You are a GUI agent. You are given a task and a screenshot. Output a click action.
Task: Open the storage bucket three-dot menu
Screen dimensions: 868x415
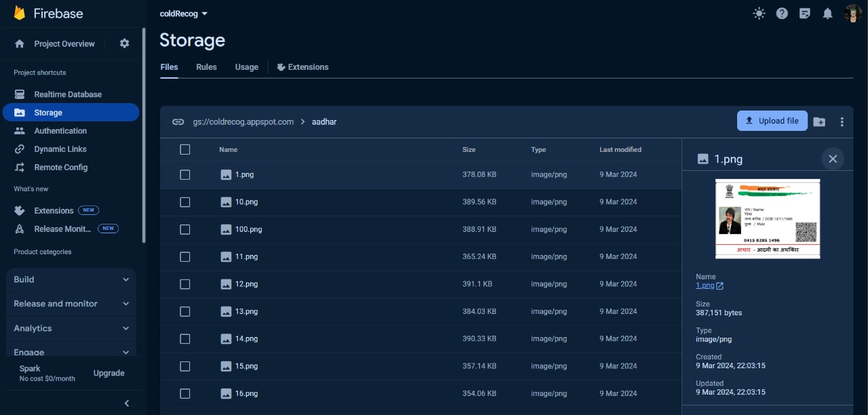point(842,122)
